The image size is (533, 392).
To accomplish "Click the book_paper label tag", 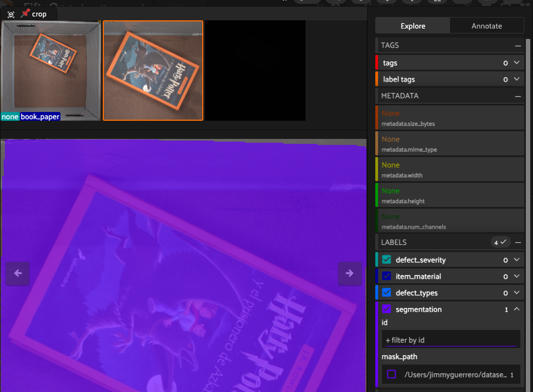I will coord(40,117).
